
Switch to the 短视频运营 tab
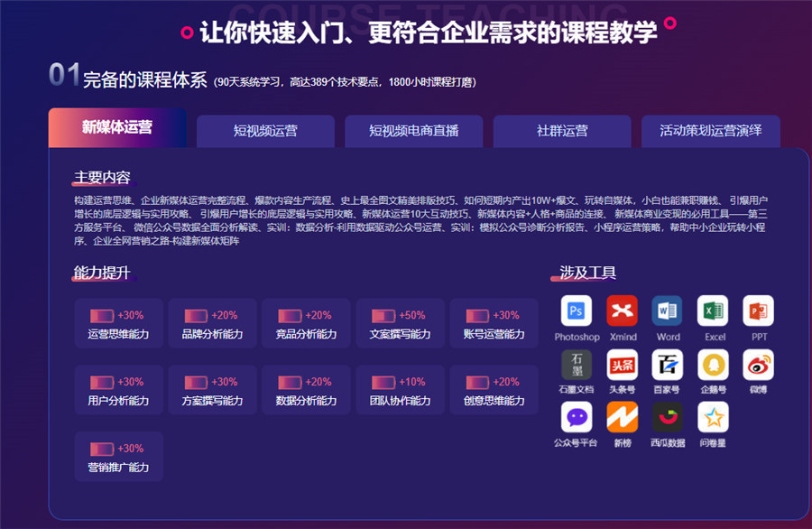[x=265, y=131]
